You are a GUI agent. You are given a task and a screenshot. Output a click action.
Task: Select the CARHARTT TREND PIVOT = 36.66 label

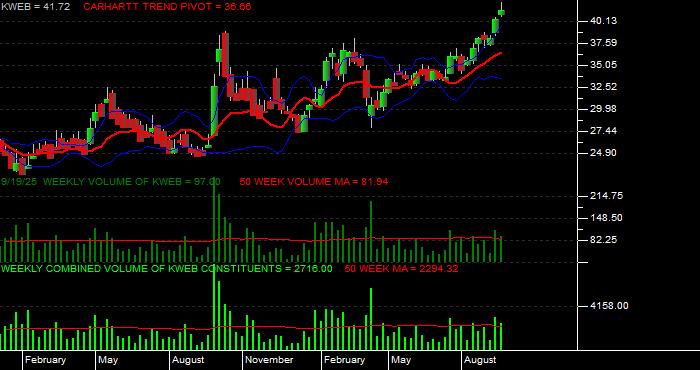point(167,7)
